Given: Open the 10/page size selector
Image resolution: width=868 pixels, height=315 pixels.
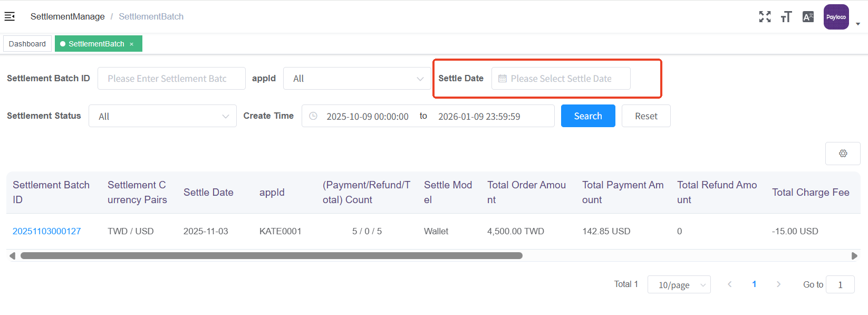Looking at the screenshot, I should point(679,285).
